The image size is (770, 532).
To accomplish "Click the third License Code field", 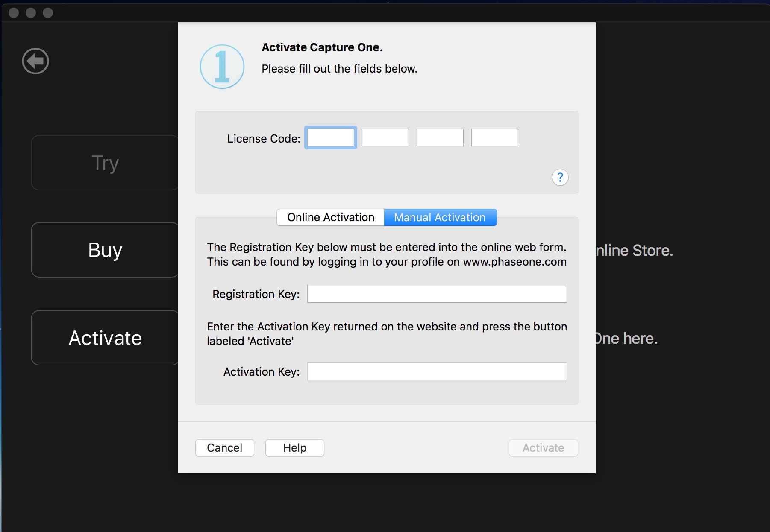I will point(440,137).
